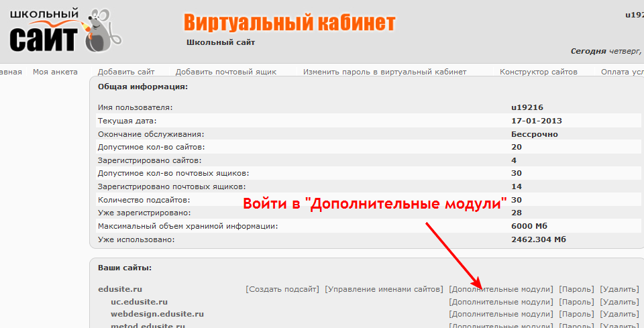Viewport: 644px width, 328px height.
Task: Select the edusite.ru site name
Action: [x=120, y=289]
